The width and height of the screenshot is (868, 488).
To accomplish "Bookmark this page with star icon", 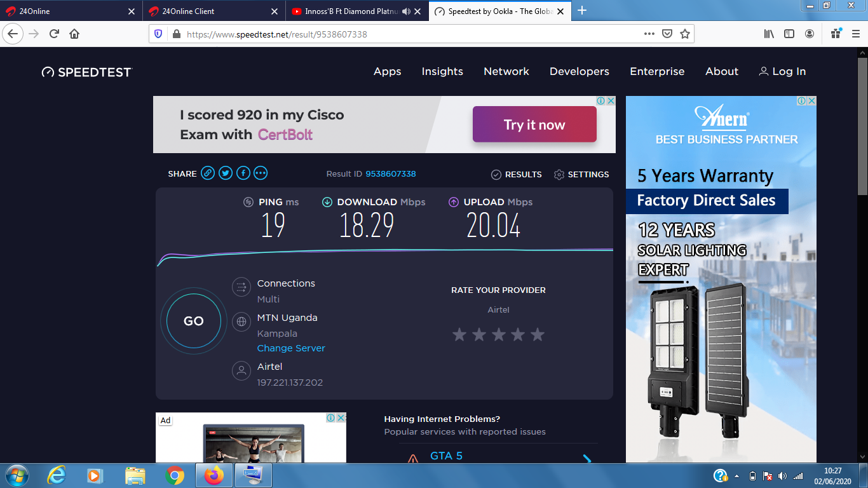I will (685, 34).
